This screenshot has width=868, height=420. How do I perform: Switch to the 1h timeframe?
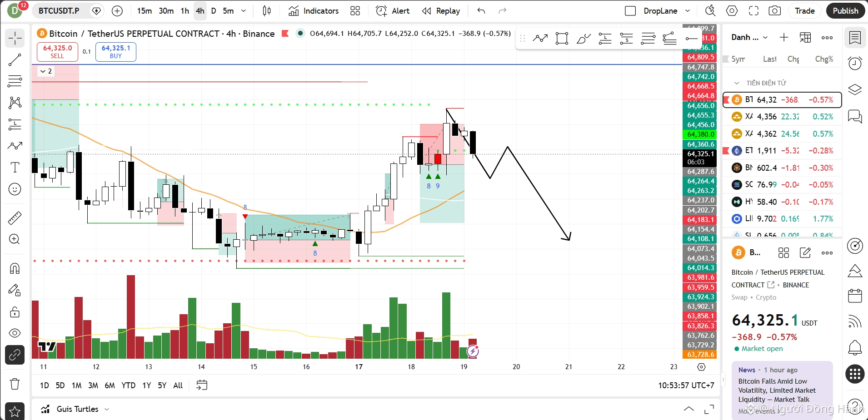(185, 11)
